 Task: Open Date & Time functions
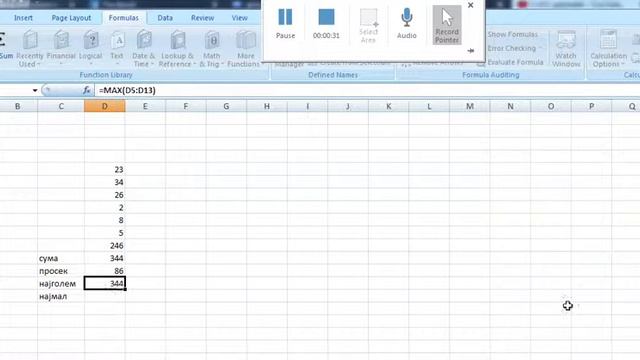pos(143,48)
